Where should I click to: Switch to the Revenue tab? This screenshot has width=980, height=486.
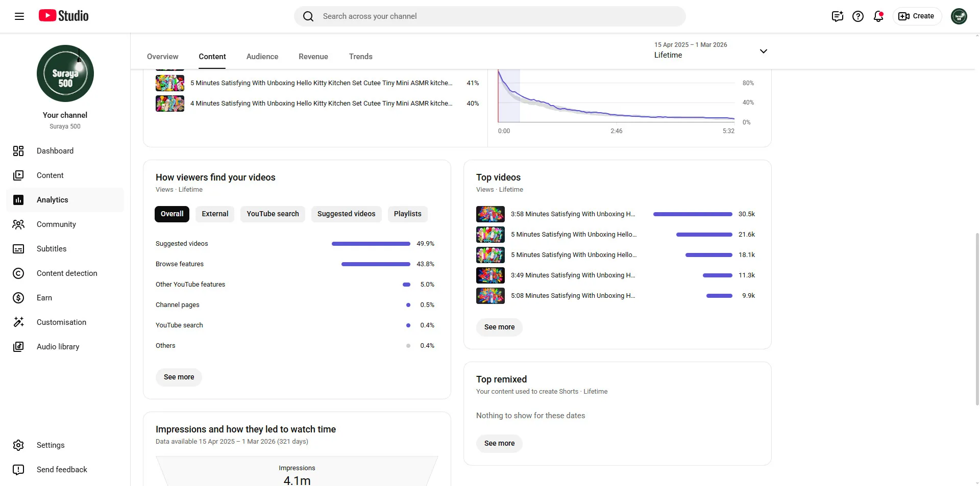pos(313,57)
